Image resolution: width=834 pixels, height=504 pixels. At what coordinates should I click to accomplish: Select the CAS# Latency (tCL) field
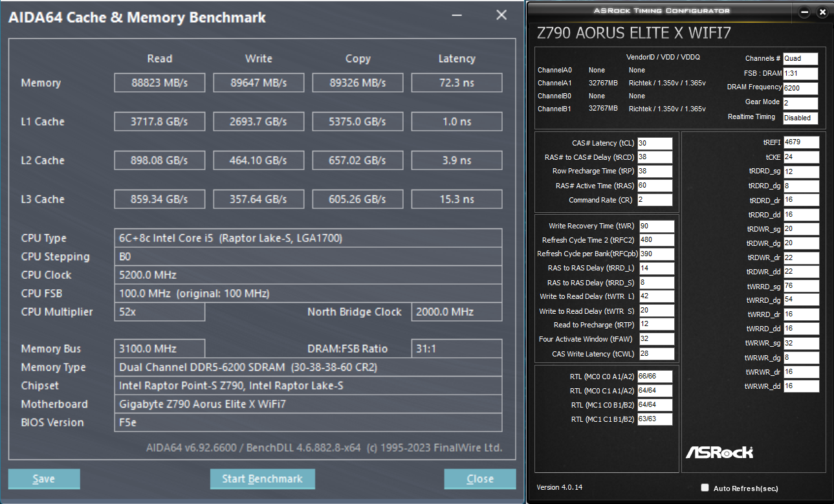pos(654,143)
